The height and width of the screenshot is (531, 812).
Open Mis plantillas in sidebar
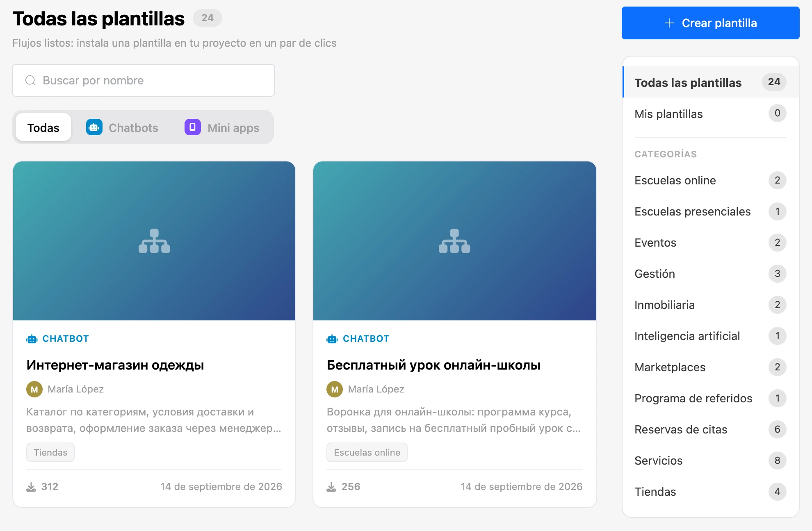[711, 113]
